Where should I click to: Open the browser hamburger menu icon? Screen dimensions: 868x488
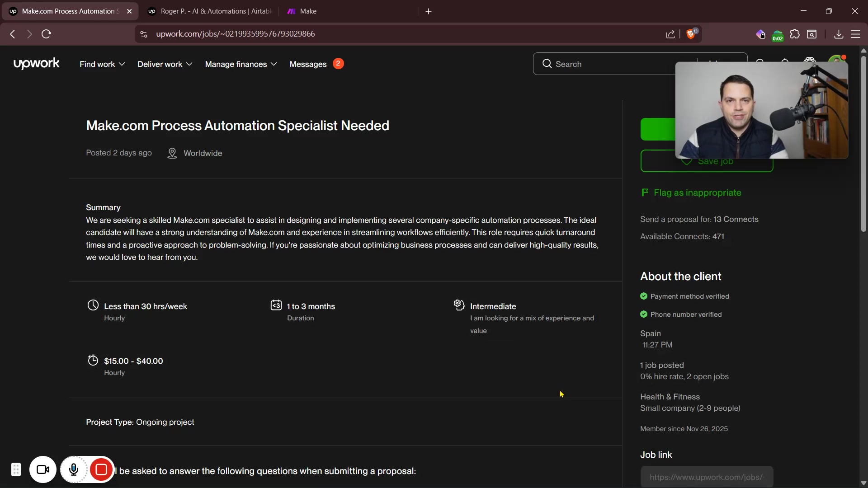[856, 34]
